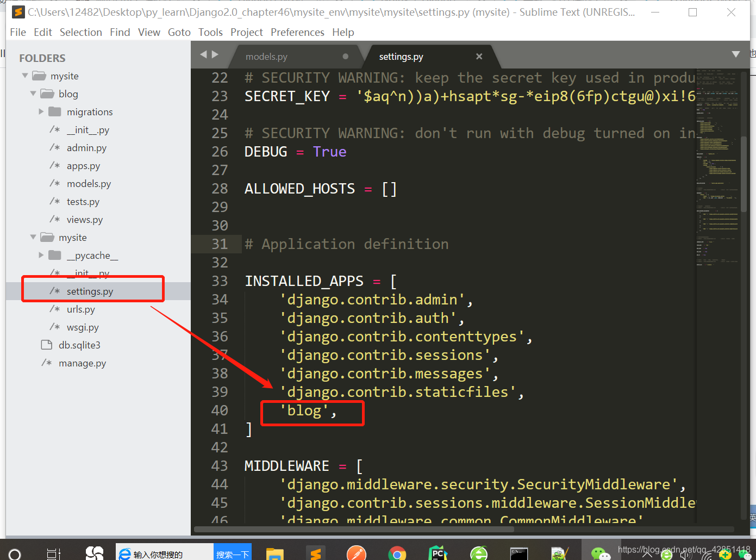Screen dimensions: 756x560
Task: Click Cortana circle on taskbar
Action: (15, 554)
